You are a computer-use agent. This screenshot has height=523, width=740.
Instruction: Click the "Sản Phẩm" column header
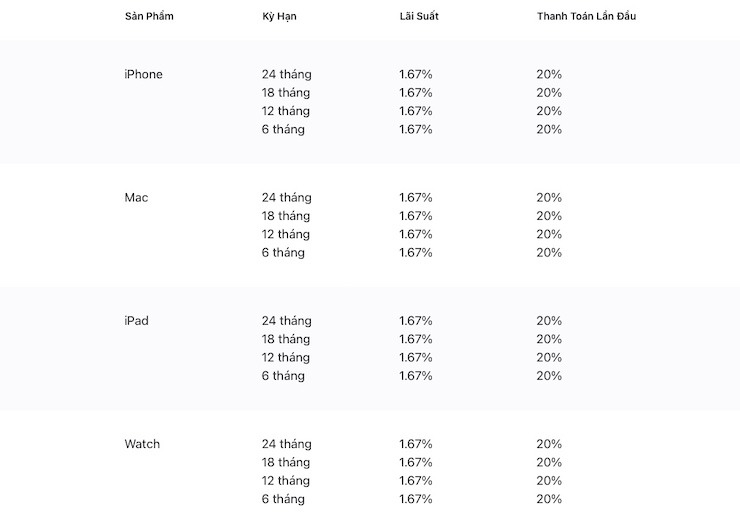149,17
